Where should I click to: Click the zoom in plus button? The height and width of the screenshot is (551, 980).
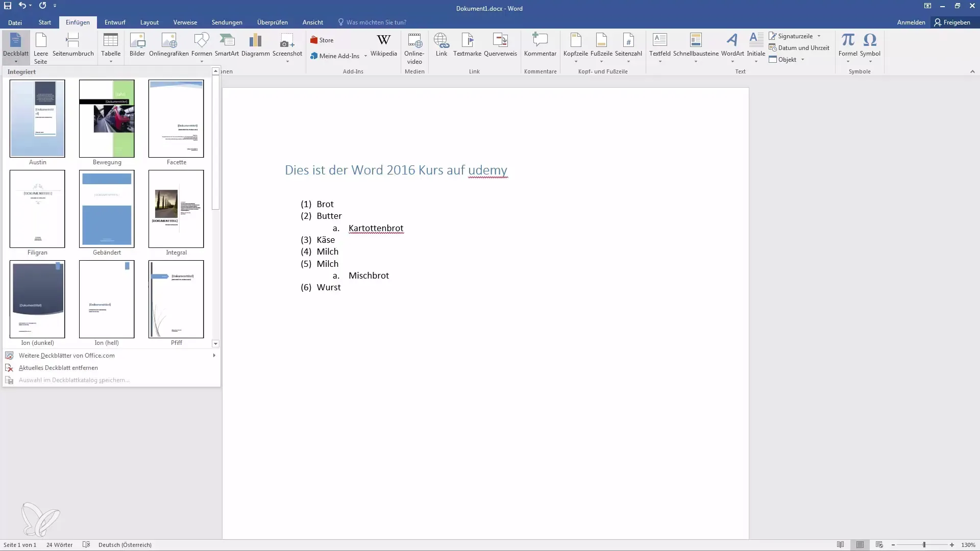click(952, 545)
